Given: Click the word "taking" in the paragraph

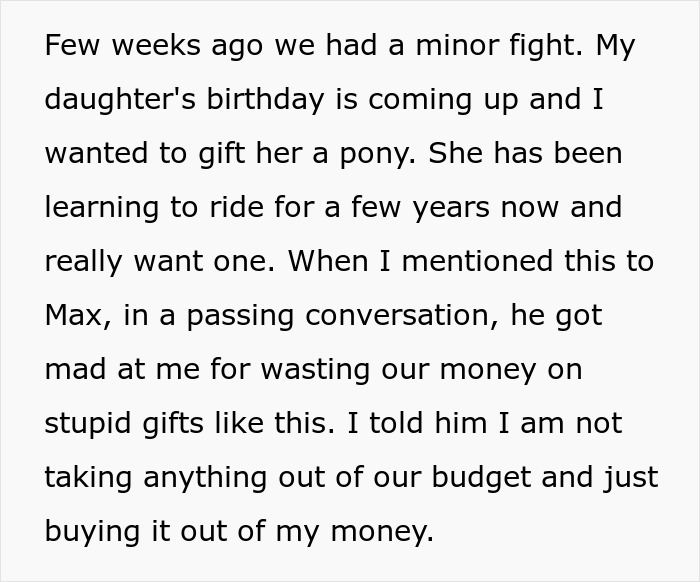Looking at the screenshot, I should [88, 477].
